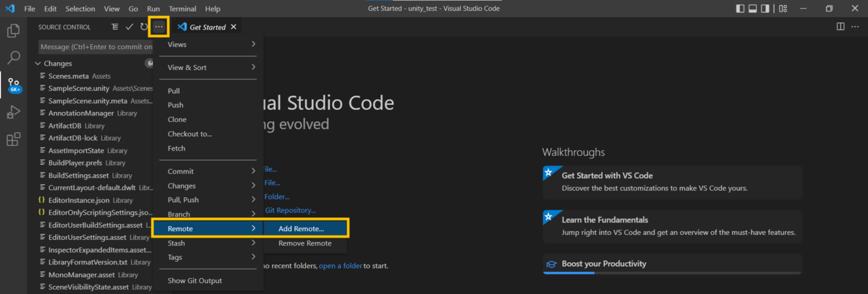
Task: Select Checkout to... menu entry
Action: [x=208, y=134]
